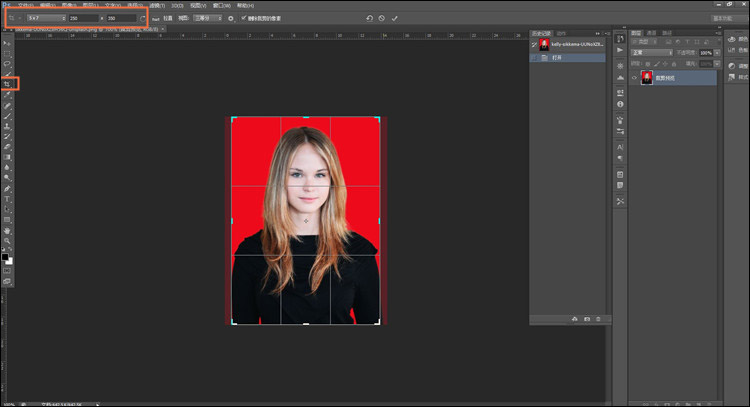750x407 pixels.
Task: Open the 5 x 7 aspect ratio preset dropdown
Action: [45, 18]
